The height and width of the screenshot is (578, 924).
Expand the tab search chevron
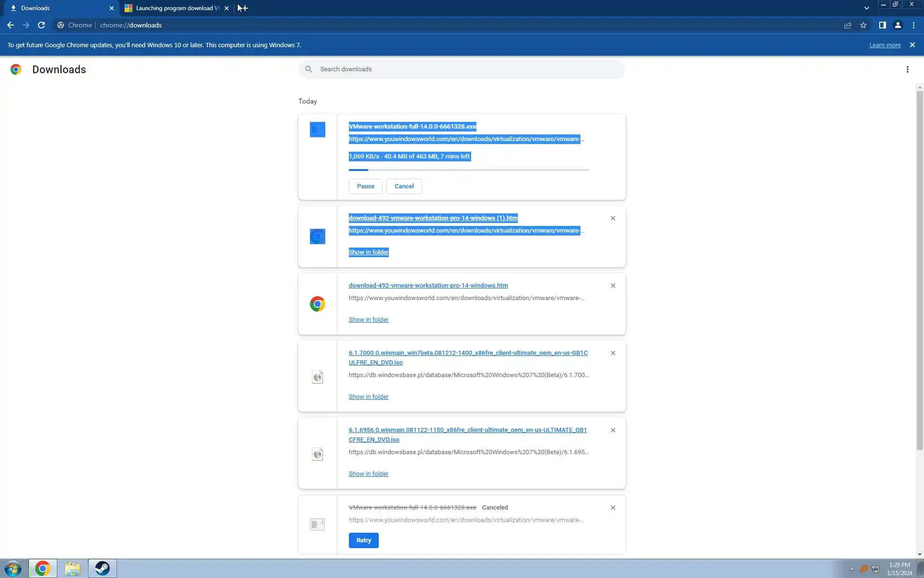click(x=866, y=8)
